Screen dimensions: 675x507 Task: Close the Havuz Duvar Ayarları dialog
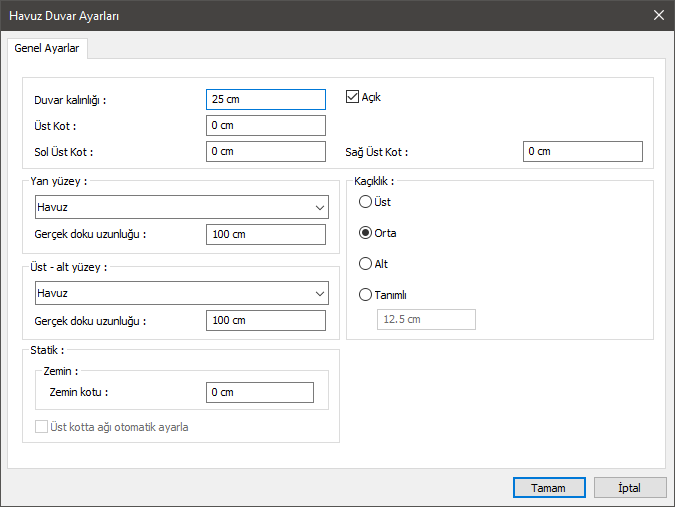pos(658,15)
